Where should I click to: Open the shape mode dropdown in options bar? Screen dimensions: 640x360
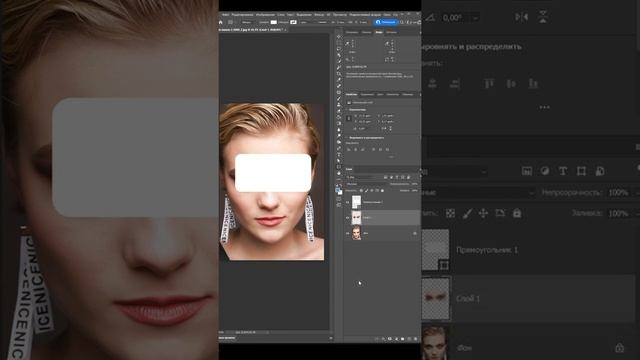pyautogui.click(x=247, y=22)
